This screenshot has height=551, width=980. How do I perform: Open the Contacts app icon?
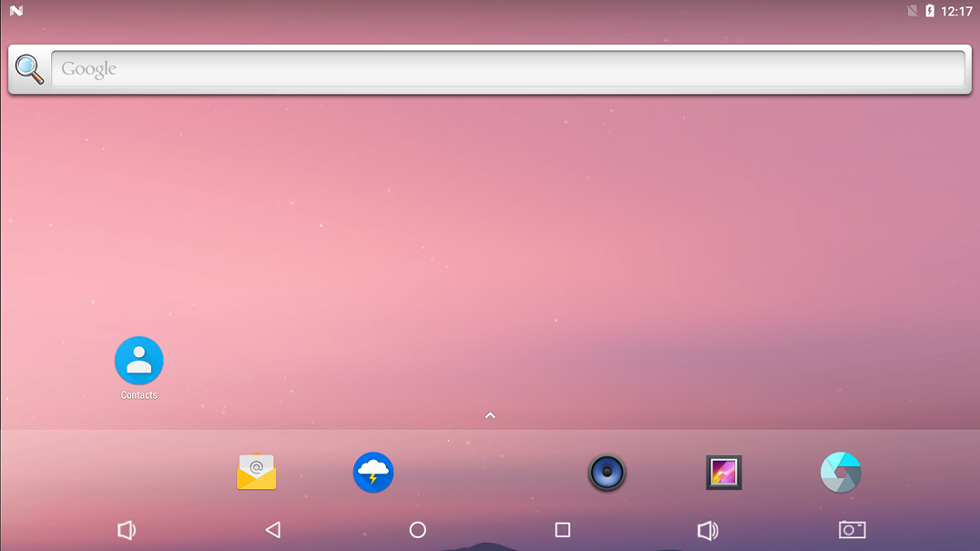138,361
